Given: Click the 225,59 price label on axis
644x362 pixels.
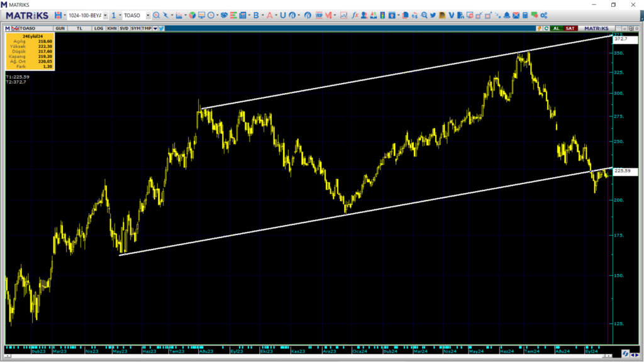Looking at the screenshot, I should click(625, 171).
